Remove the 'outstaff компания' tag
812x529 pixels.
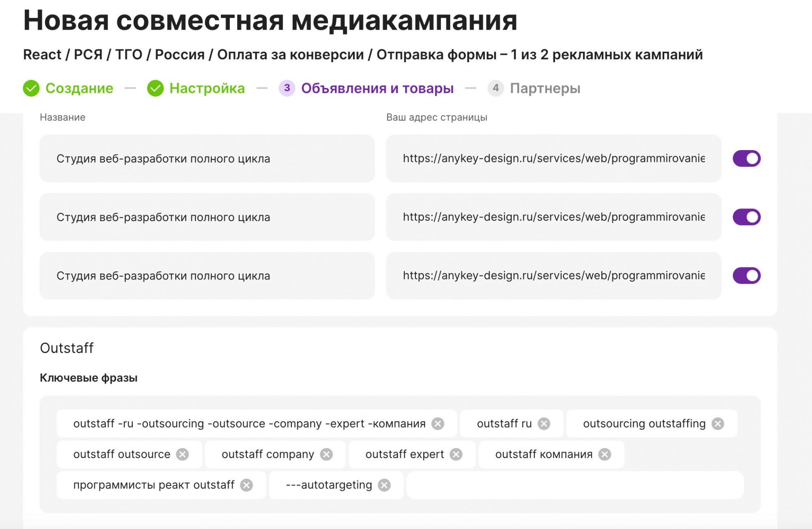pyautogui.click(x=605, y=454)
